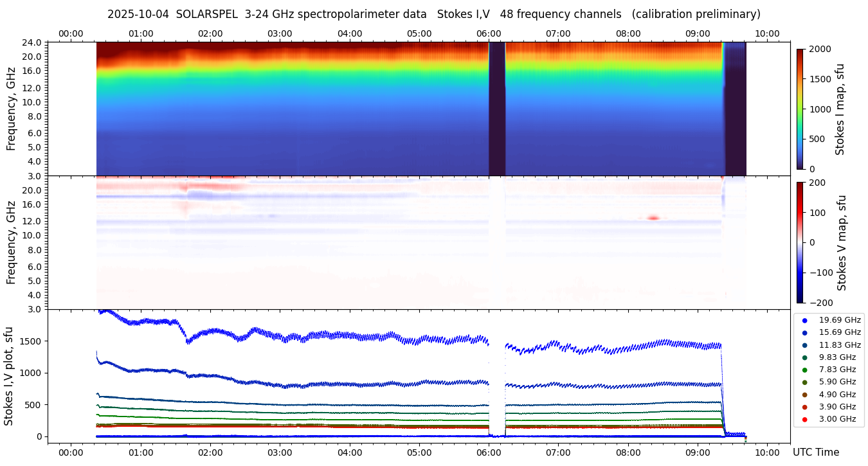Click the 03:00 tick on bottom time axis
Viewport: 868px width, 466px height.
(x=280, y=453)
